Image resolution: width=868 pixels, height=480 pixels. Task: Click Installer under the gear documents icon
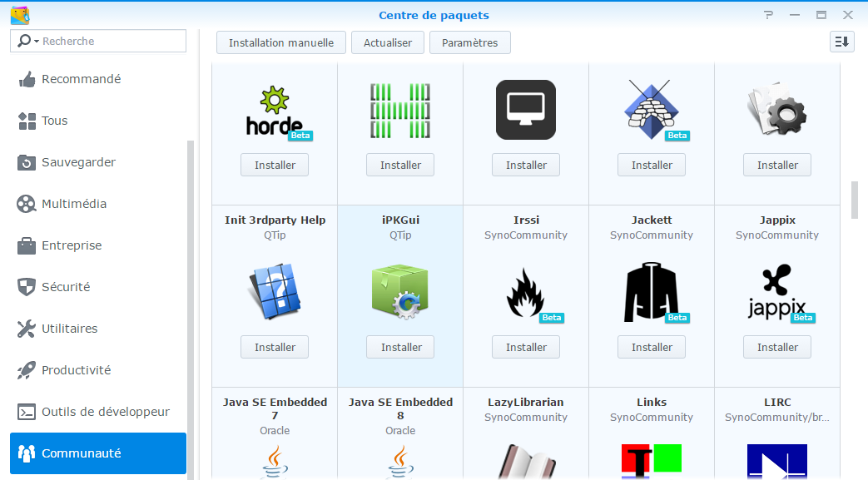coord(777,165)
